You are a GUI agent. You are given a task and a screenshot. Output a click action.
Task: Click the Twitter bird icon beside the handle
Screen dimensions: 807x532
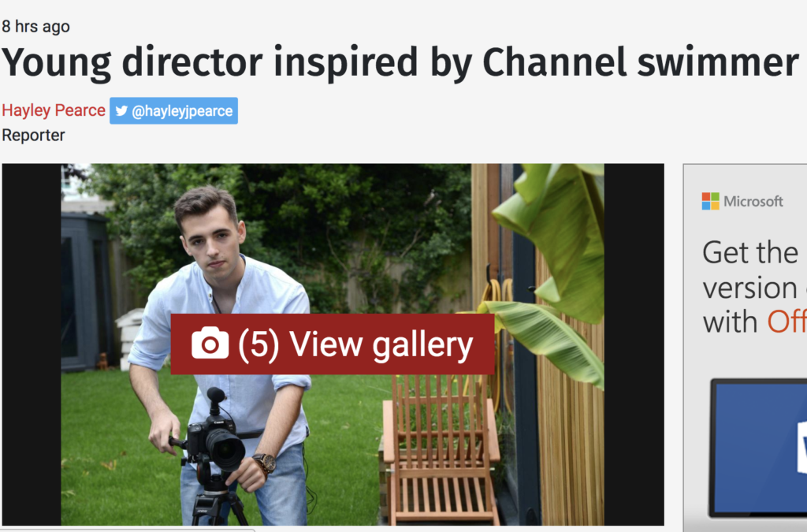(x=121, y=110)
